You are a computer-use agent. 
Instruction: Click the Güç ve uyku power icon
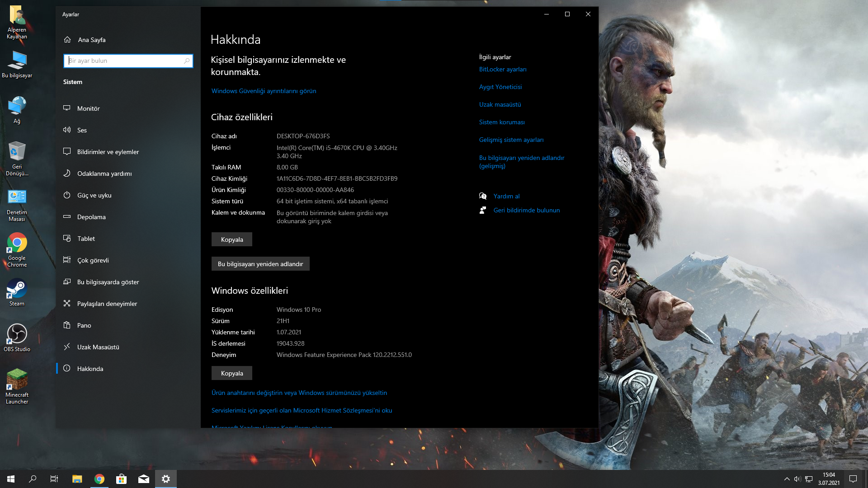[67, 195]
